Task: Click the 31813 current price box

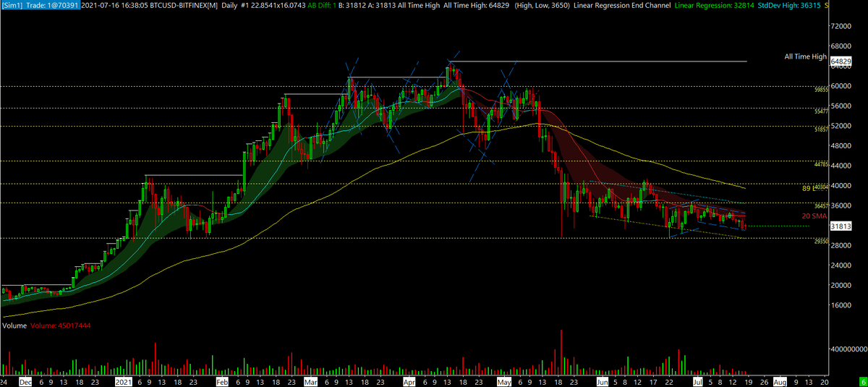Action: (841, 226)
